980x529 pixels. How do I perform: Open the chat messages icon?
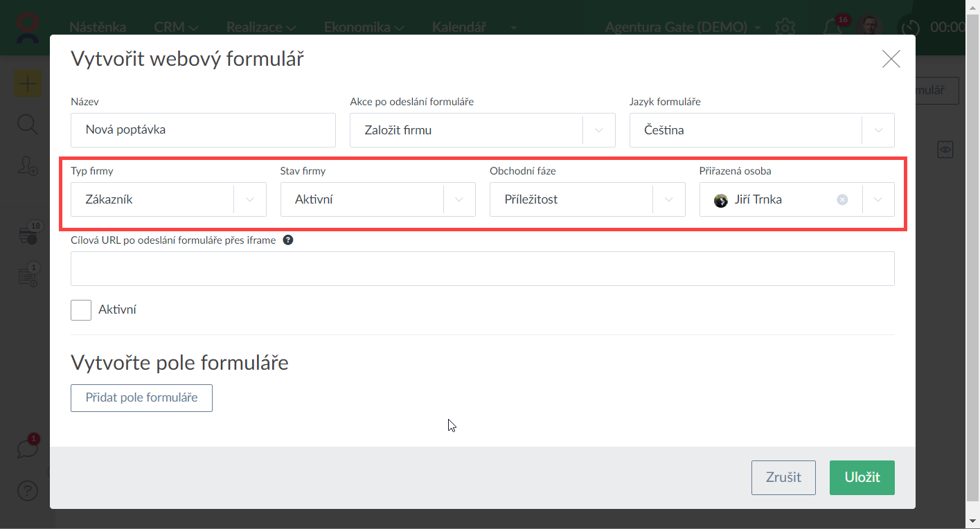pyautogui.click(x=28, y=448)
